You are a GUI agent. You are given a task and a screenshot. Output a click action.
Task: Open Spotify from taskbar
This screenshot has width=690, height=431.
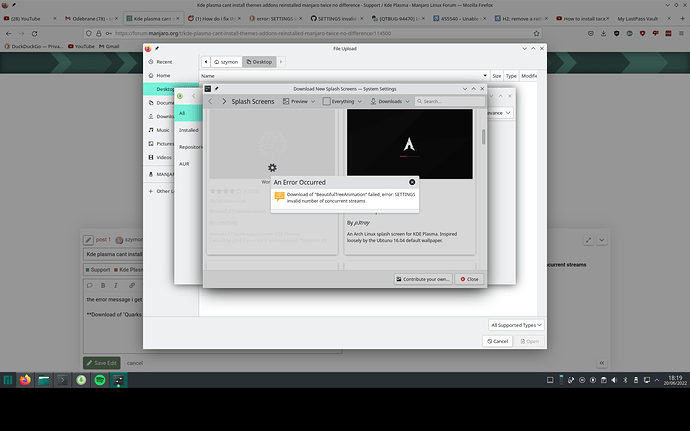100,380
